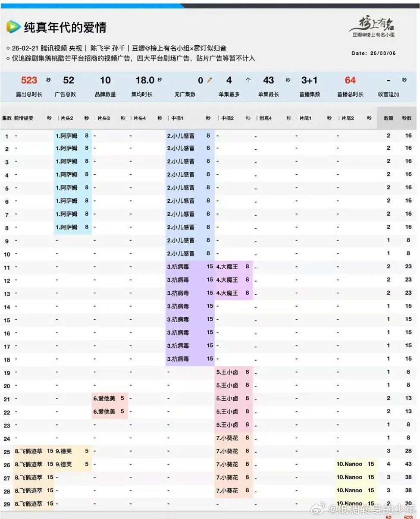Click 陈飞宇 孙千 in the info line
Viewport: 420px width, 519px height.
tap(107, 48)
